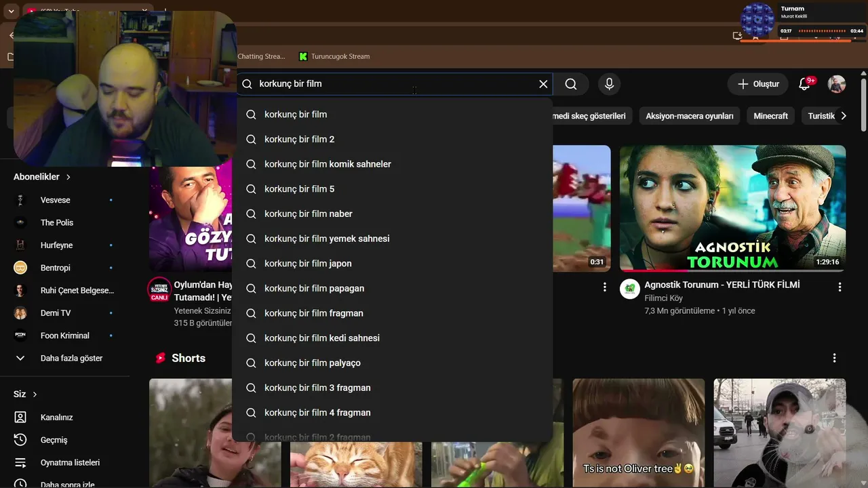Click the Turnam album art in media widget

tap(757, 20)
